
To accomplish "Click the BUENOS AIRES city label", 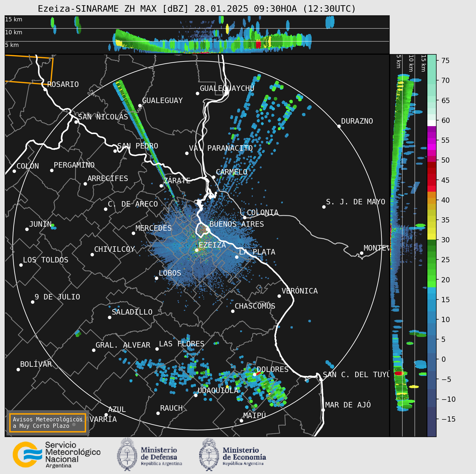I will (x=237, y=224).
